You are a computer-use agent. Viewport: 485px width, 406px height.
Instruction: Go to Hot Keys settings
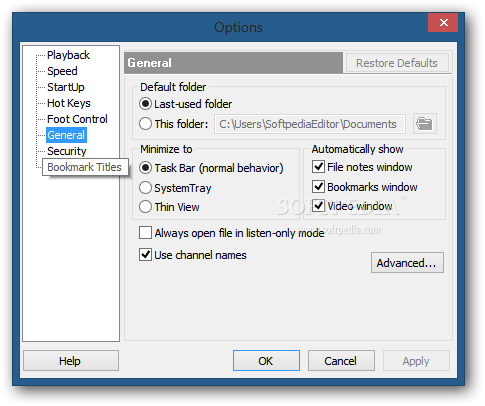point(69,103)
